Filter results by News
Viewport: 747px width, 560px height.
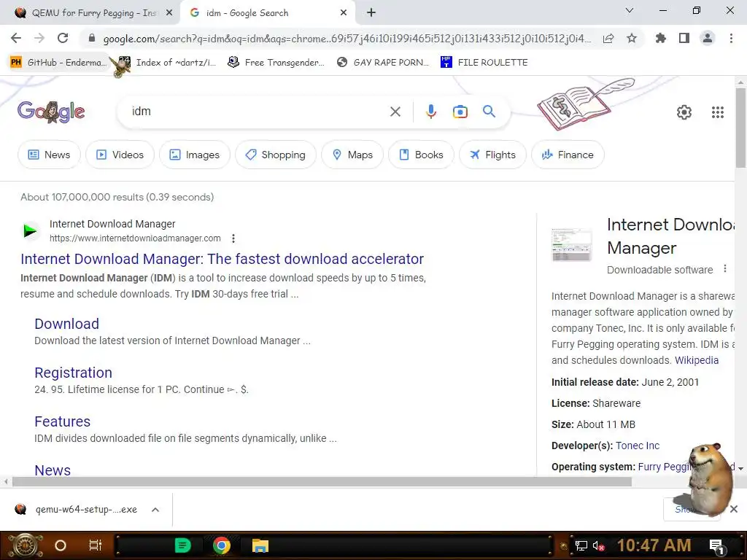tap(50, 155)
